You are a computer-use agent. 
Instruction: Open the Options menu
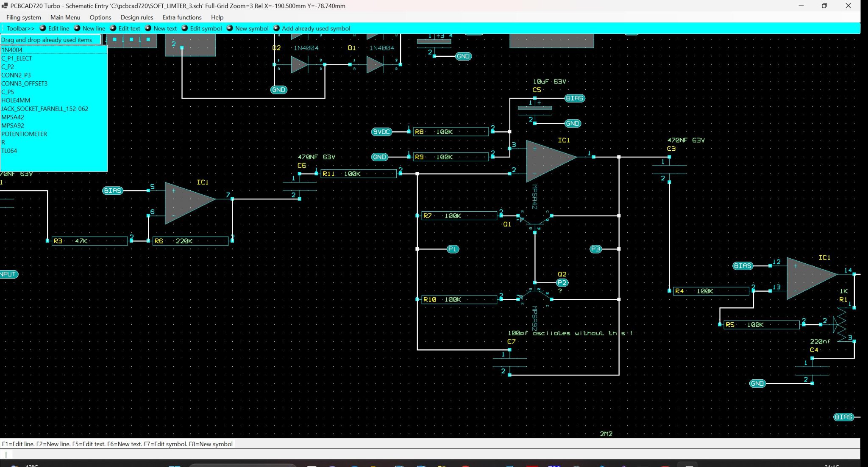click(x=100, y=17)
